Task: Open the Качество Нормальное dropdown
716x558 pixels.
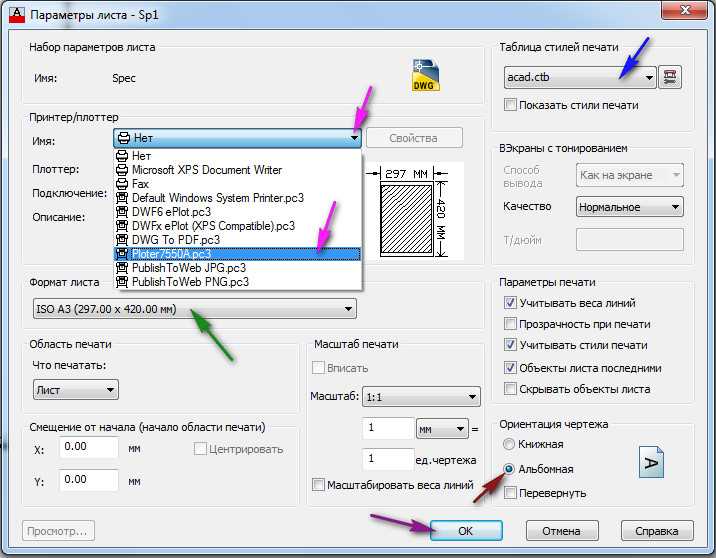Action: coord(630,207)
